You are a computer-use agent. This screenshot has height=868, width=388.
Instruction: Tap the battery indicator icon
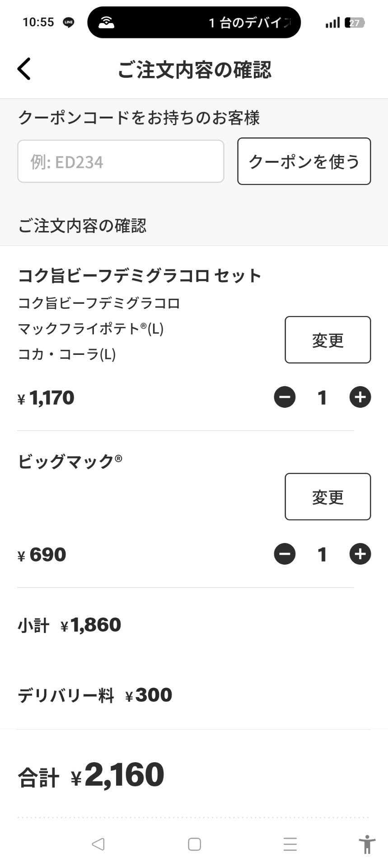pos(355,23)
